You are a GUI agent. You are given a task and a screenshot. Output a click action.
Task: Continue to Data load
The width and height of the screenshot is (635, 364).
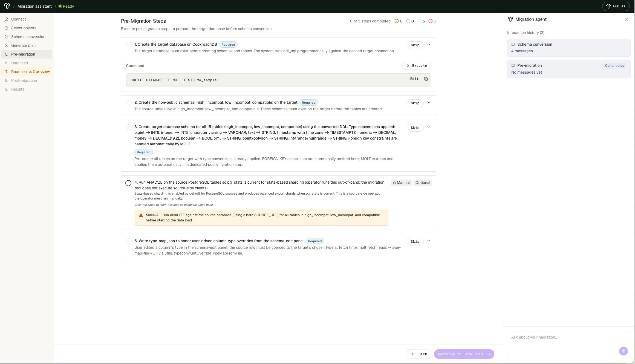coord(464,354)
